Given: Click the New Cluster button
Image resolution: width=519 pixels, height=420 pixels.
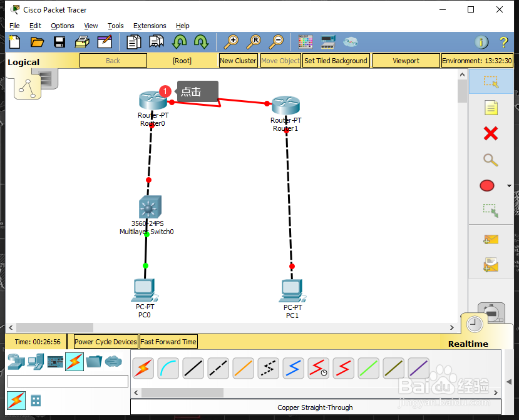Looking at the screenshot, I should (x=239, y=61).
